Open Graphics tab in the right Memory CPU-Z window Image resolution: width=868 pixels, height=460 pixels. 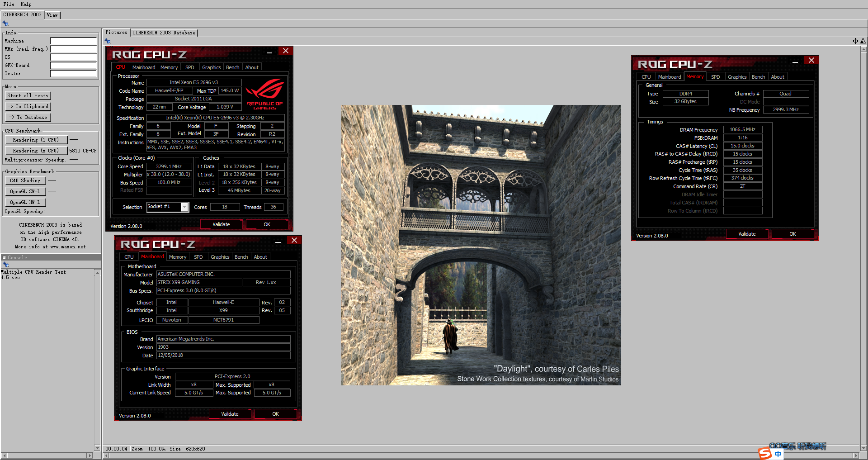click(737, 77)
